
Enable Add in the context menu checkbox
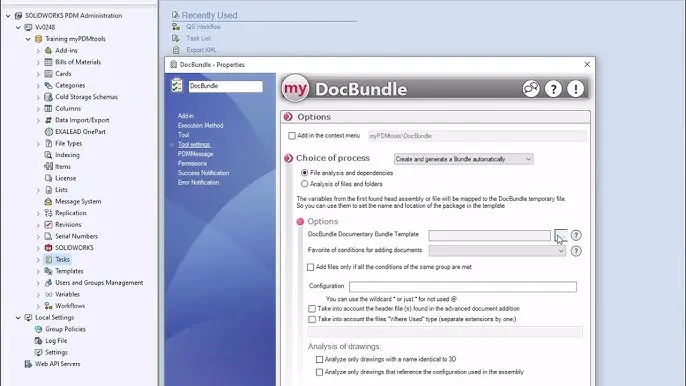(292, 136)
